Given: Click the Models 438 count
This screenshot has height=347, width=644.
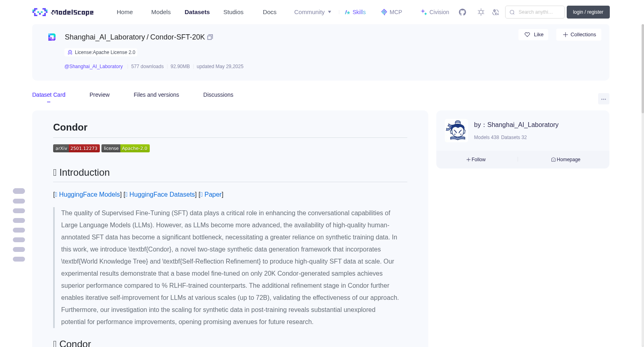Looking at the screenshot, I should pyautogui.click(x=487, y=137).
